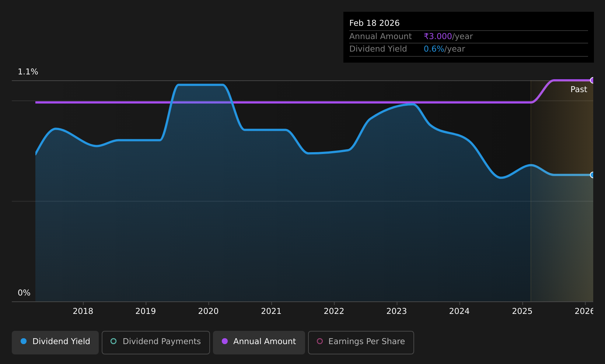The height and width of the screenshot is (364, 605).
Task: Click the purple Annual Amount endpoint marker
Action: coord(592,80)
